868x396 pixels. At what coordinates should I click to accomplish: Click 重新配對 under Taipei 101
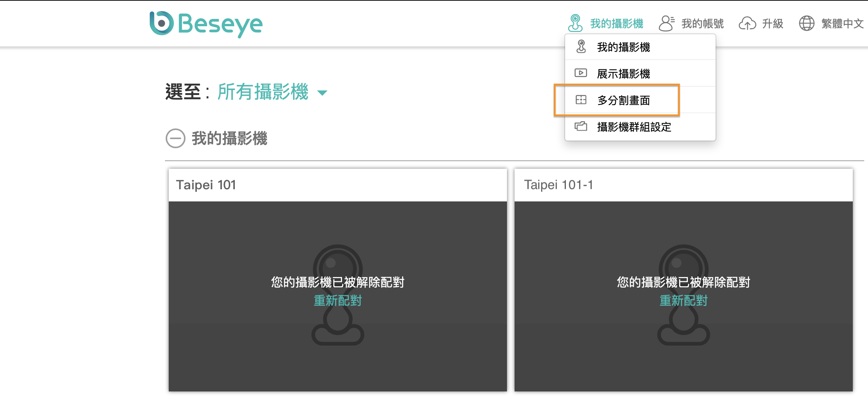click(x=337, y=301)
